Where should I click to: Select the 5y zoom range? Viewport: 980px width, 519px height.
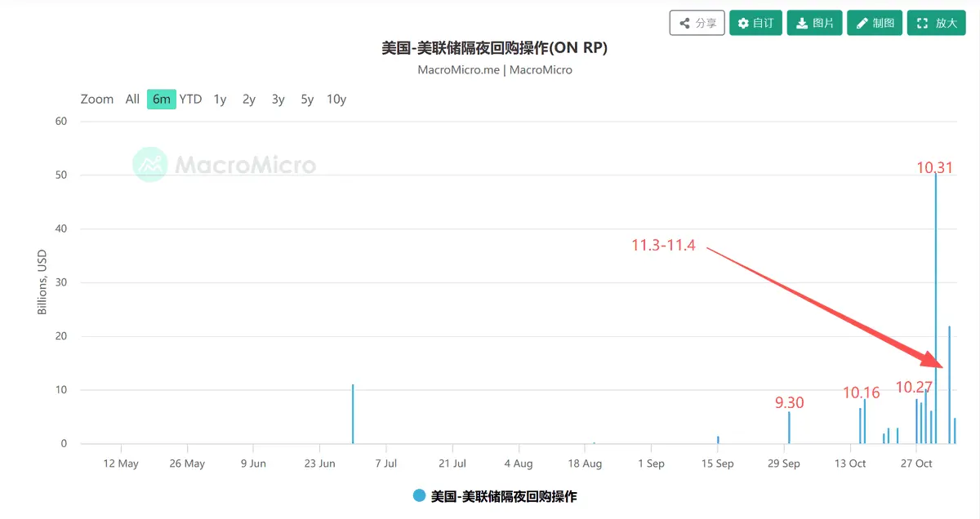(x=307, y=99)
